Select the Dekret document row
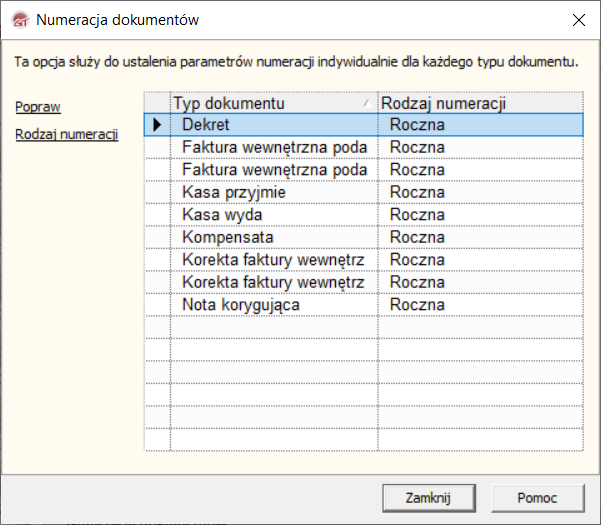 pos(274,125)
